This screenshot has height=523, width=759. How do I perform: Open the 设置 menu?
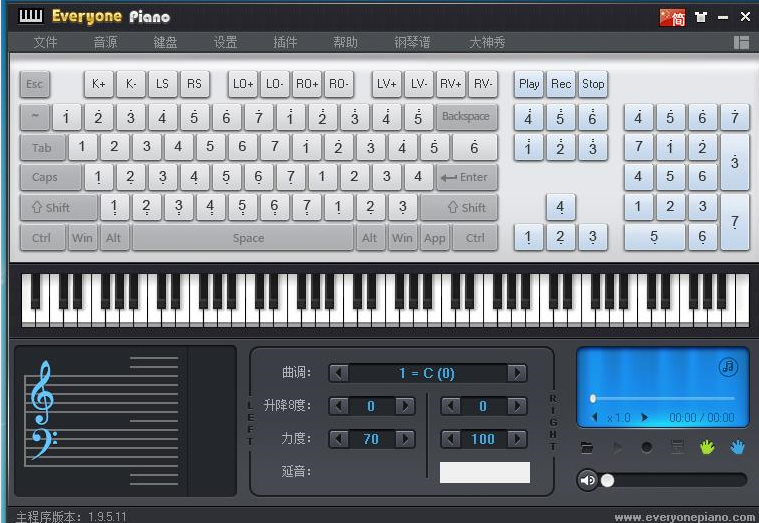coord(225,43)
